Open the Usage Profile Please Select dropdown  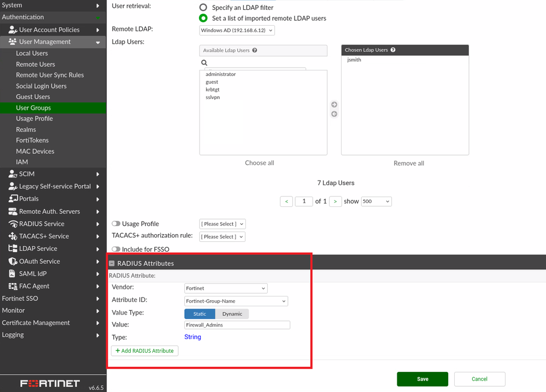pyautogui.click(x=222, y=224)
